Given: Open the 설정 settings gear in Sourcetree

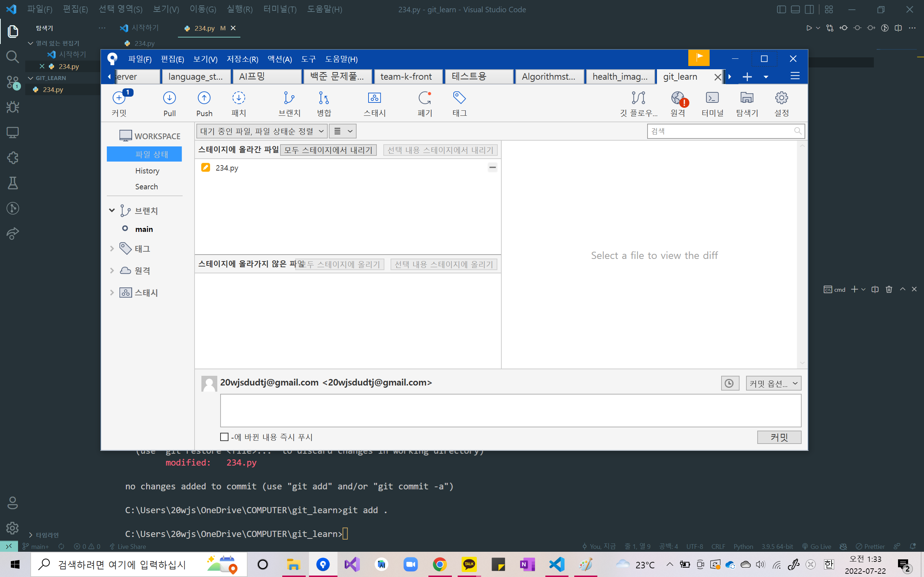Looking at the screenshot, I should click(x=781, y=98).
